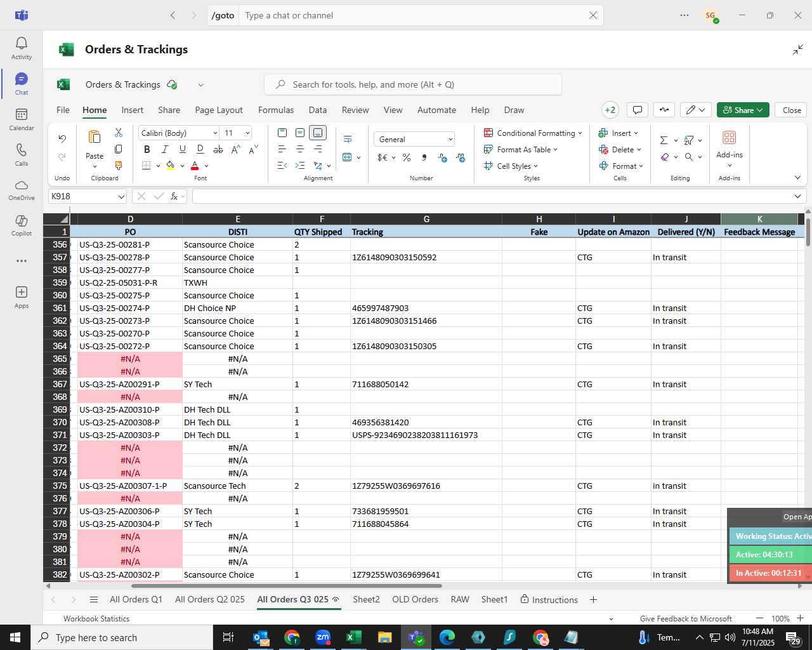Image resolution: width=812 pixels, height=650 pixels.
Task: Switch to All Orders Q1 sheet
Action: pyautogui.click(x=136, y=599)
